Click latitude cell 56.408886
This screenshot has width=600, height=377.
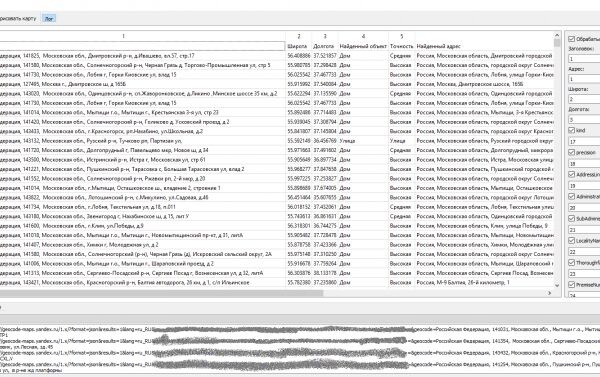point(298,55)
